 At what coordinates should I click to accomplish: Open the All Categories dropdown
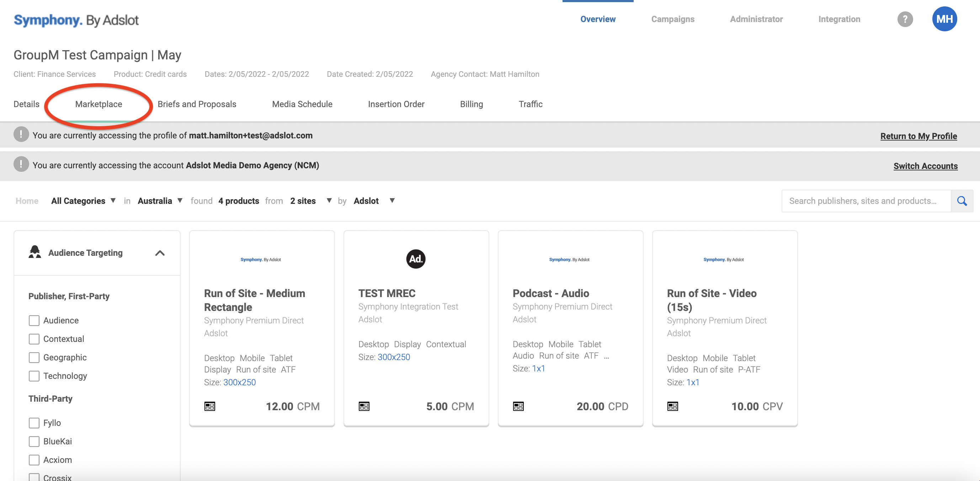83,201
